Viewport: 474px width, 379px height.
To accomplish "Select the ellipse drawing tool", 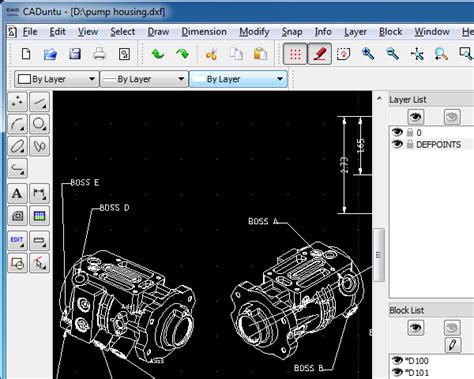I will click(17, 146).
